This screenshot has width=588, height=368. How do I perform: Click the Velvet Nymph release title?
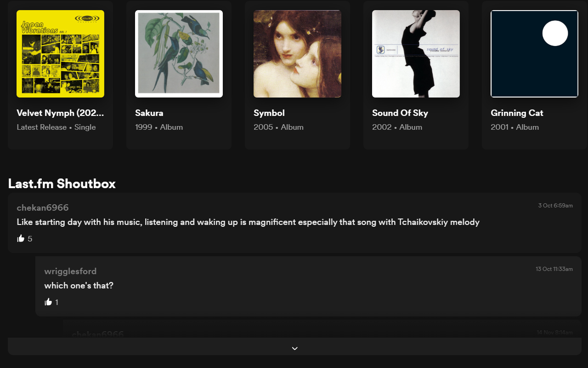pyautogui.click(x=60, y=113)
